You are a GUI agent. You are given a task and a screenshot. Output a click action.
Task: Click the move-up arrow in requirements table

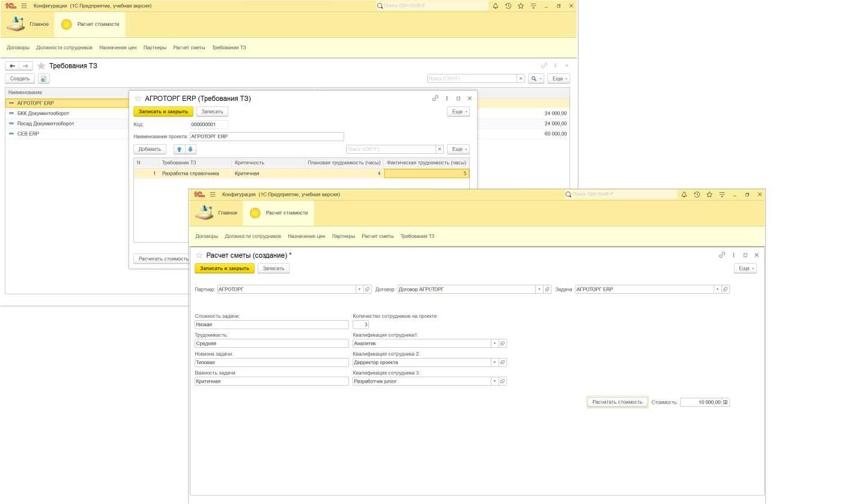pos(179,150)
